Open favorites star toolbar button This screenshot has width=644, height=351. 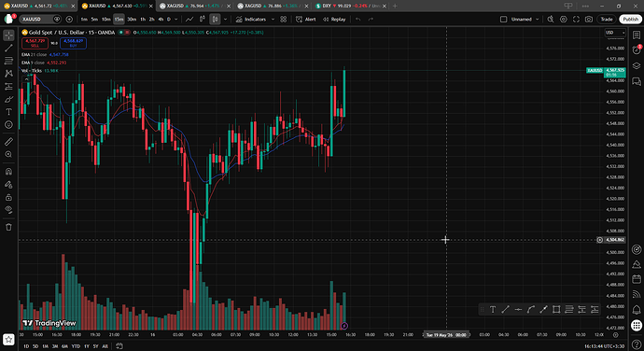pyautogui.click(x=8, y=340)
